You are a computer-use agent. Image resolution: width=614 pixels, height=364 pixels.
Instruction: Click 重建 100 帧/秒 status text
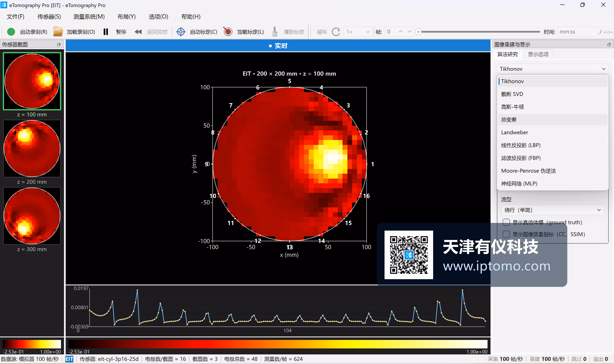click(547, 359)
